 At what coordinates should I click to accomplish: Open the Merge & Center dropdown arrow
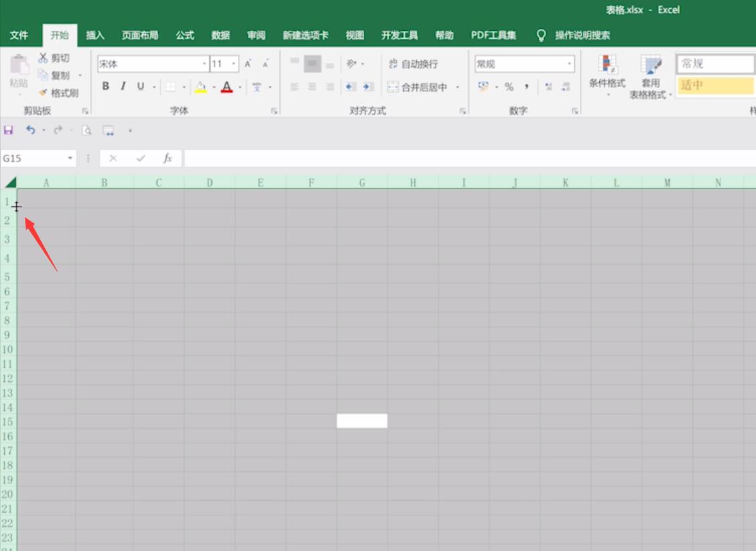pos(458,87)
